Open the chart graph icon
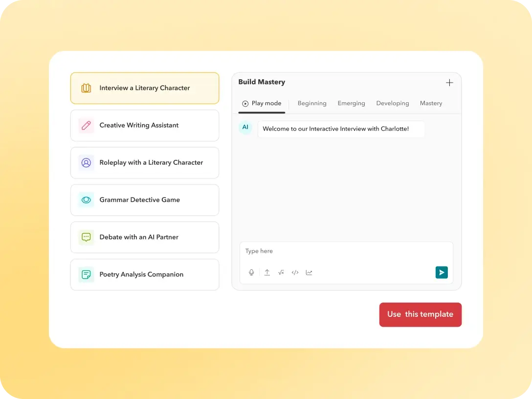The width and height of the screenshot is (532, 399). pyautogui.click(x=309, y=272)
